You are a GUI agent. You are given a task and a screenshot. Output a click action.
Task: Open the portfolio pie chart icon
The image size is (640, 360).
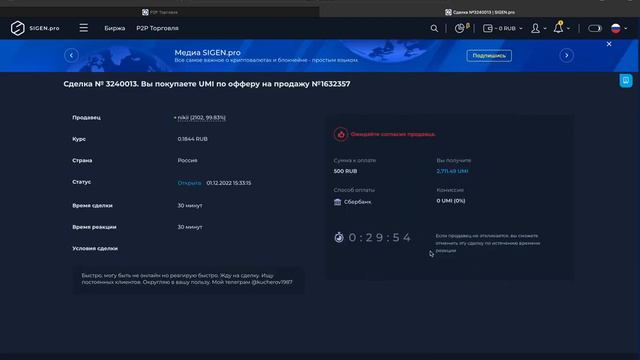pyautogui.click(x=461, y=28)
